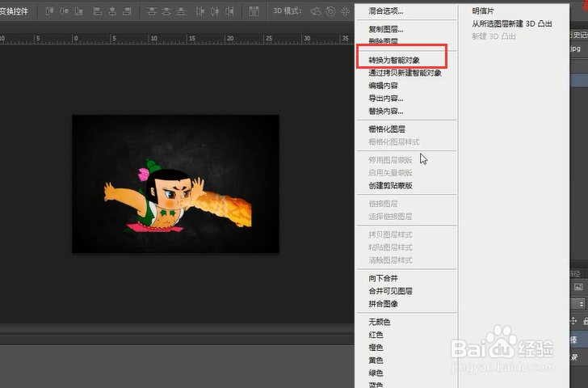588x388 pixels.
Task: Click the Align Right Edges icon
Action: pos(127,11)
